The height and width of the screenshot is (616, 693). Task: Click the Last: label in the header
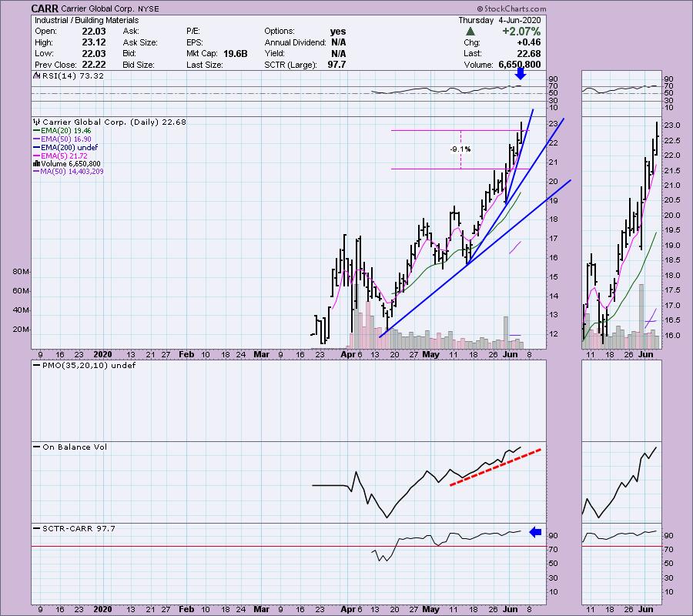(x=473, y=53)
